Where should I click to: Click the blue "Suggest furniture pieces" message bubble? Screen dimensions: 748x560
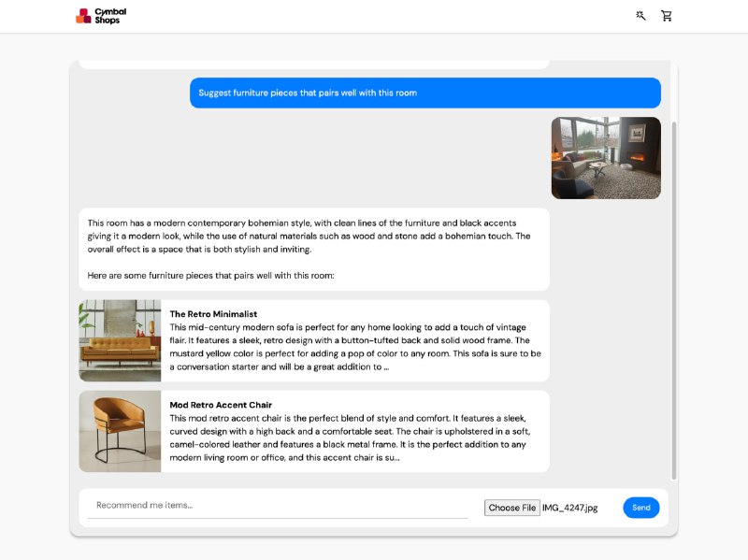coord(425,93)
